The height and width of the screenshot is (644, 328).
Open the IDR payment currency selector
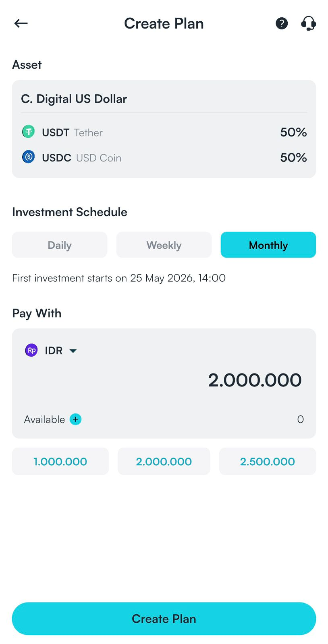tap(51, 351)
